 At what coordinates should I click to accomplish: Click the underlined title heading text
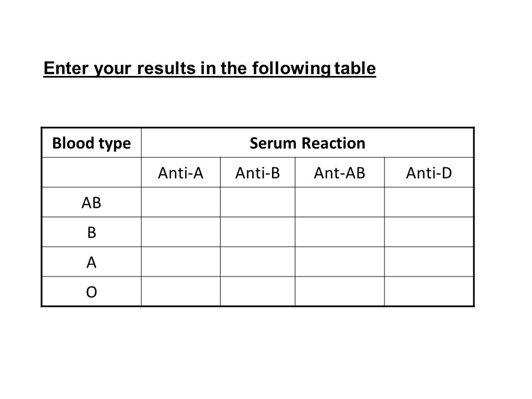click(209, 69)
